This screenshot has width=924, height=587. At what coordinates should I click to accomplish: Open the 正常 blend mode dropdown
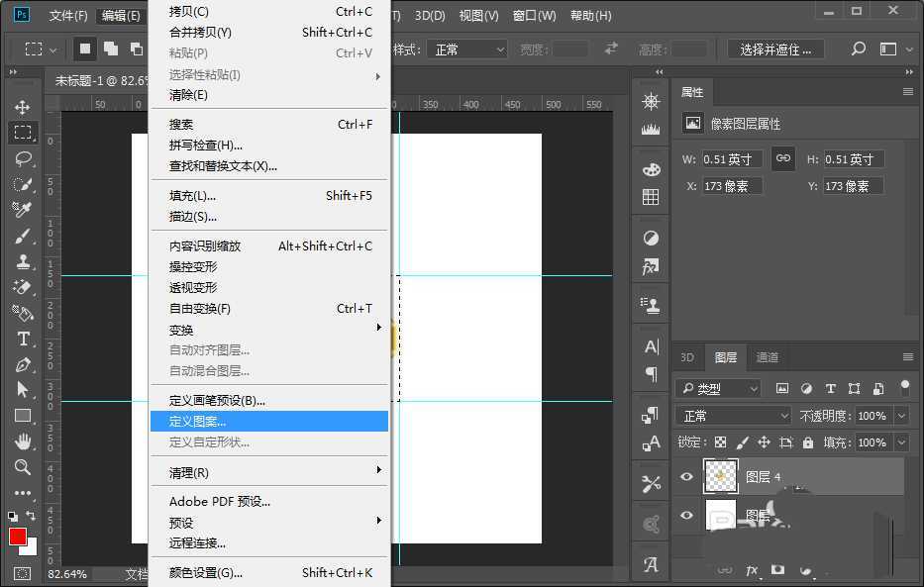pyautogui.click(x=733, y=416)
